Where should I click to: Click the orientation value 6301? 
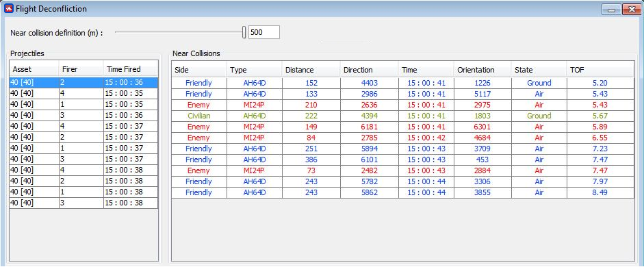coord(482,127)
